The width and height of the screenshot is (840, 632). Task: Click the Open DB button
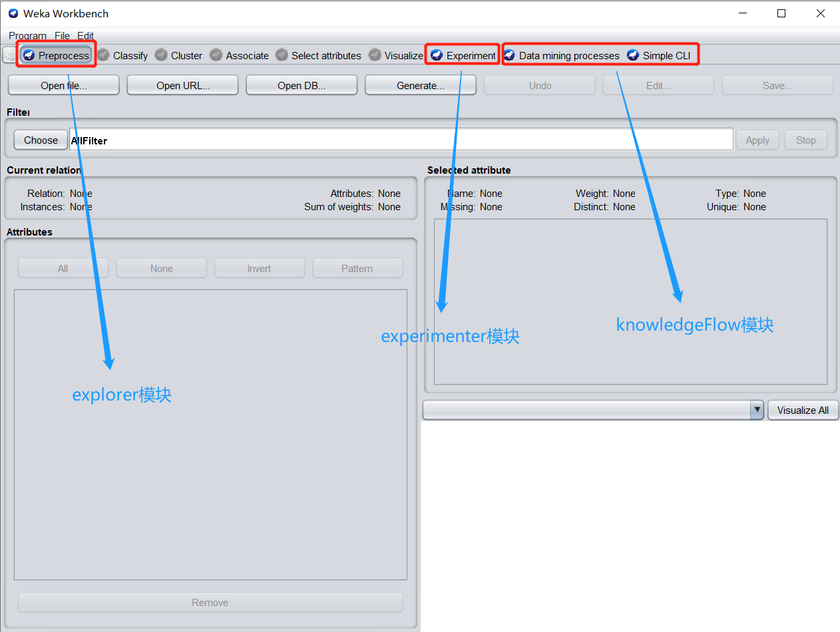tap(302, 85)
